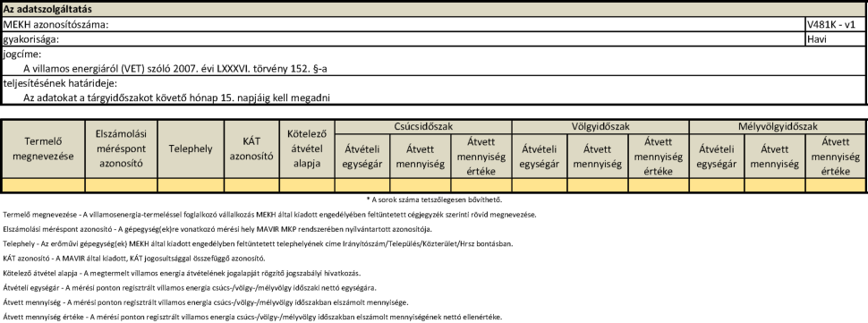
Task: Select yellow cell under Völgyidőszak Átvételi egységár
Action: point(540,185)
